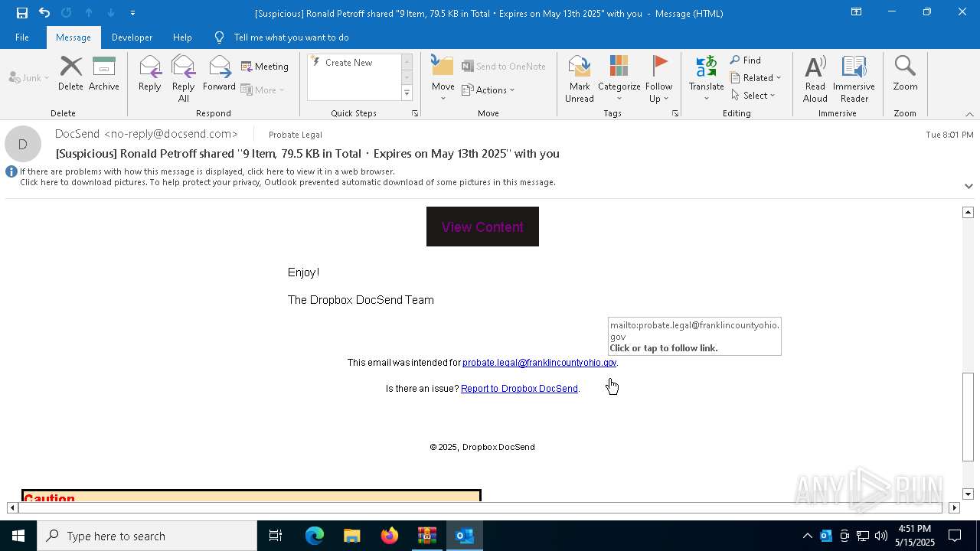980x551 pixels.
Task: Reply to the sender
Action: [150, 74]
